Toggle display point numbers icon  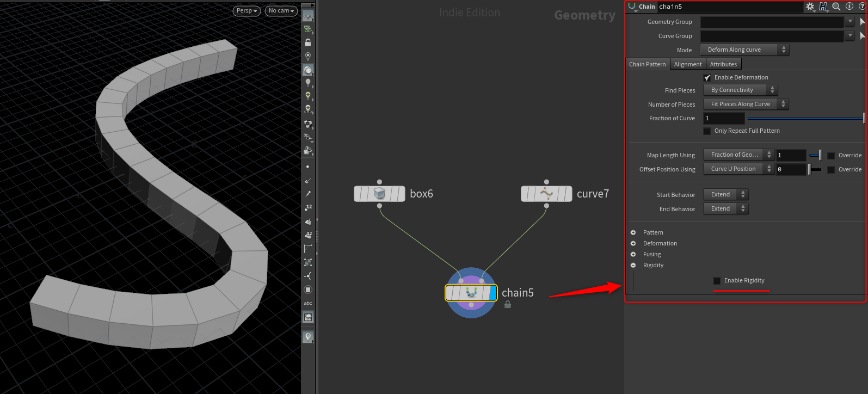click(x=308, y=207)
